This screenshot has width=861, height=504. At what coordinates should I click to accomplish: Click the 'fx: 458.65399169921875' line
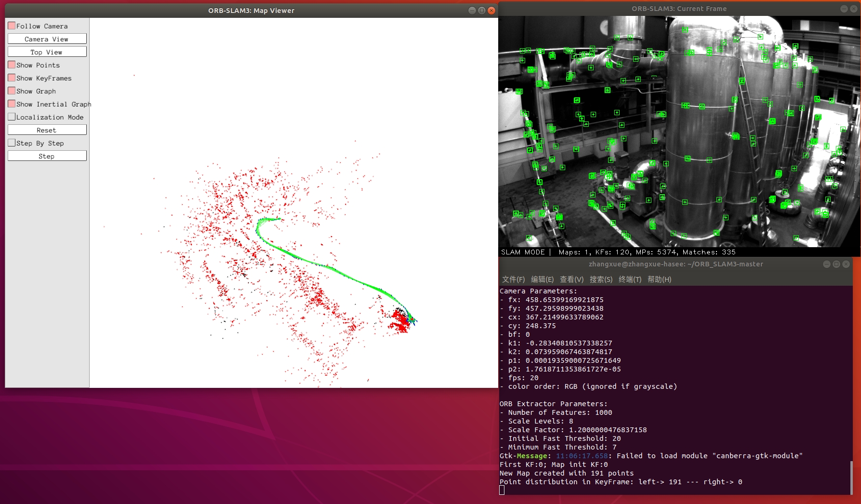pyautogui.click(x=552, y=300)
